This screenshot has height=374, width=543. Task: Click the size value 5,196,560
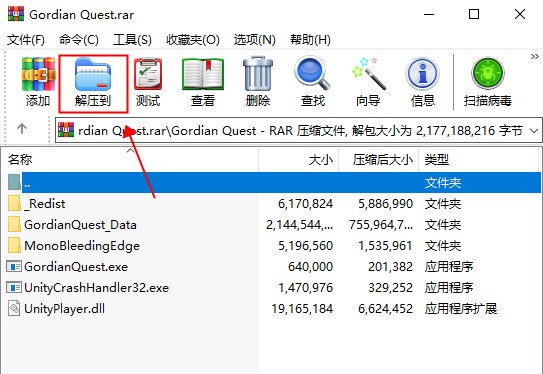click(305, 246)
